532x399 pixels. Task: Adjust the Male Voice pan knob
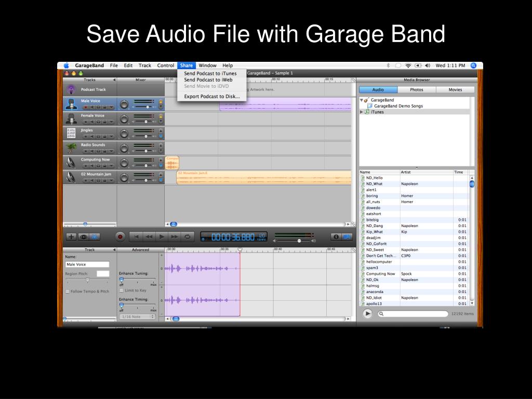coord(124,104)
